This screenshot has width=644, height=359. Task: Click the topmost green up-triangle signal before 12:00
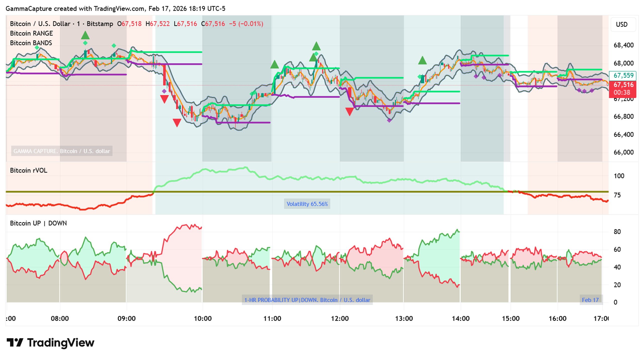pyautogui.click(x=316, y=46)
